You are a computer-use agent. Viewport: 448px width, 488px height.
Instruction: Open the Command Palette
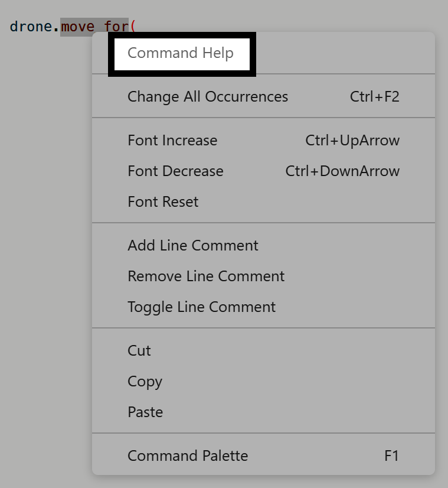pyautogui.click(x=188, y=456)
